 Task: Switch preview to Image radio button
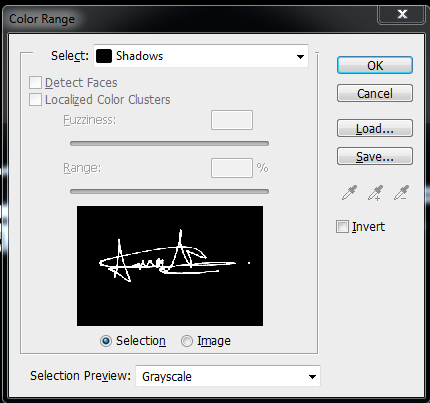click(187, 341)
